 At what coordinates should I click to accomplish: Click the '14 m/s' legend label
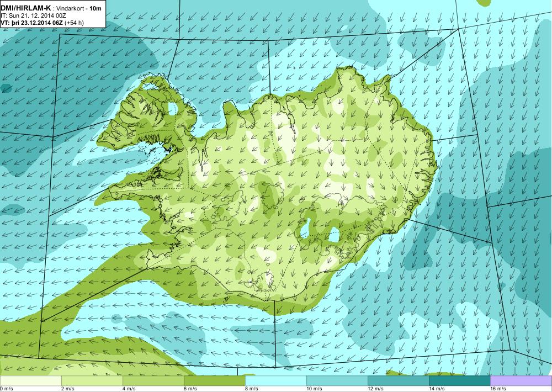click(437, 389)
